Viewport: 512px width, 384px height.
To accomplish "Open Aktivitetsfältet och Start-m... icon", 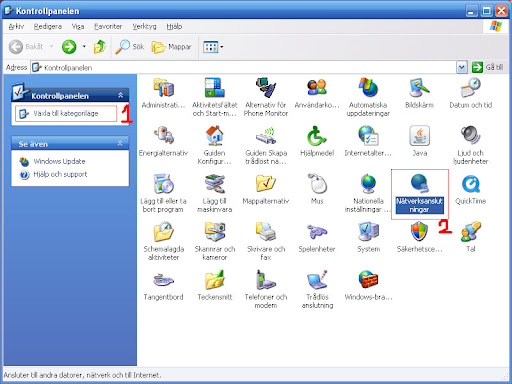I will coord(215,97).
